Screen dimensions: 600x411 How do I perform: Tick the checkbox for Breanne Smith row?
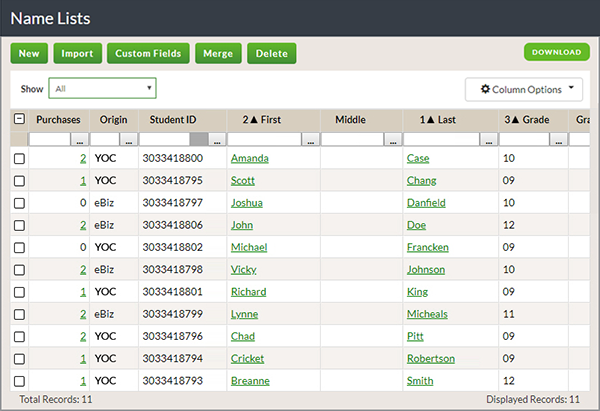(x=19, y=381)
